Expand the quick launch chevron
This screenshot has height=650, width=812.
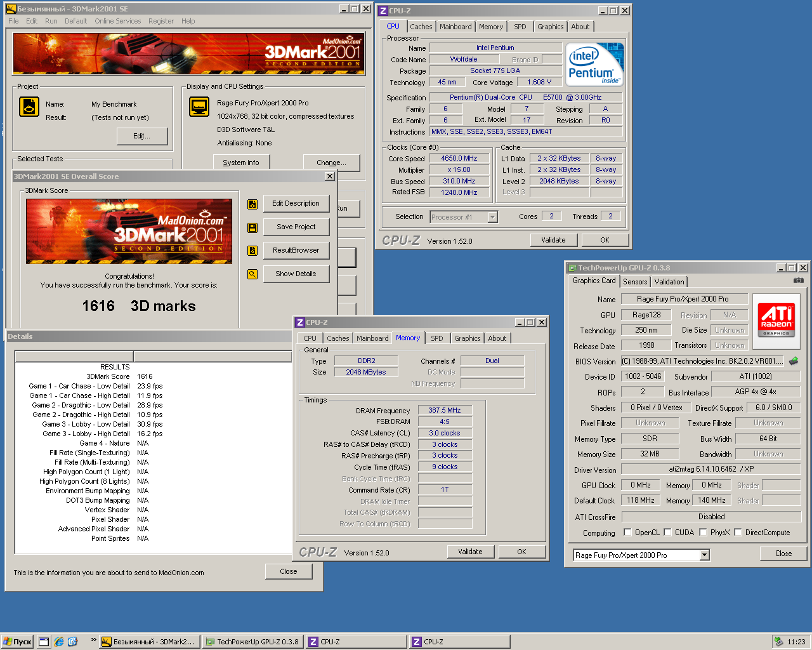(93, 640)
